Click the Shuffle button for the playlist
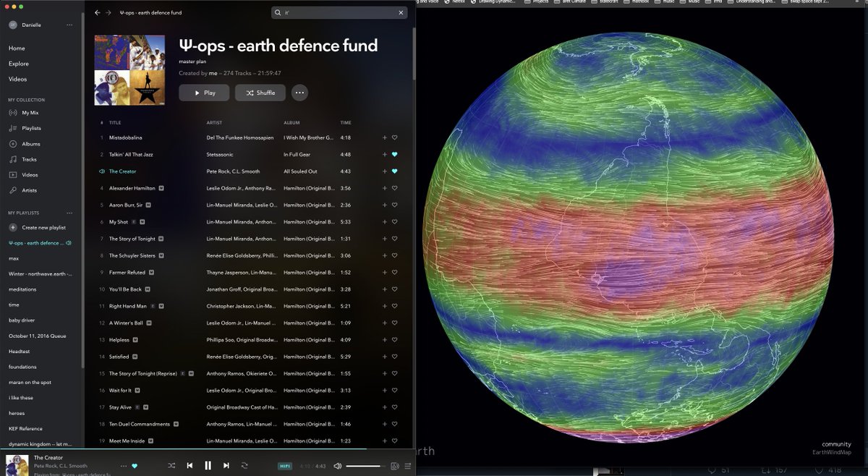868x476 pixels. point(260,93)
